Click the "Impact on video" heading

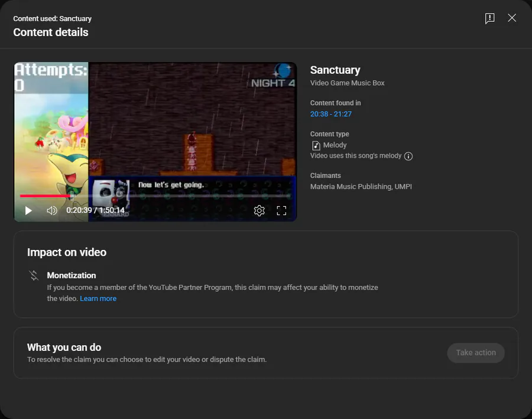tap(67, 252)
